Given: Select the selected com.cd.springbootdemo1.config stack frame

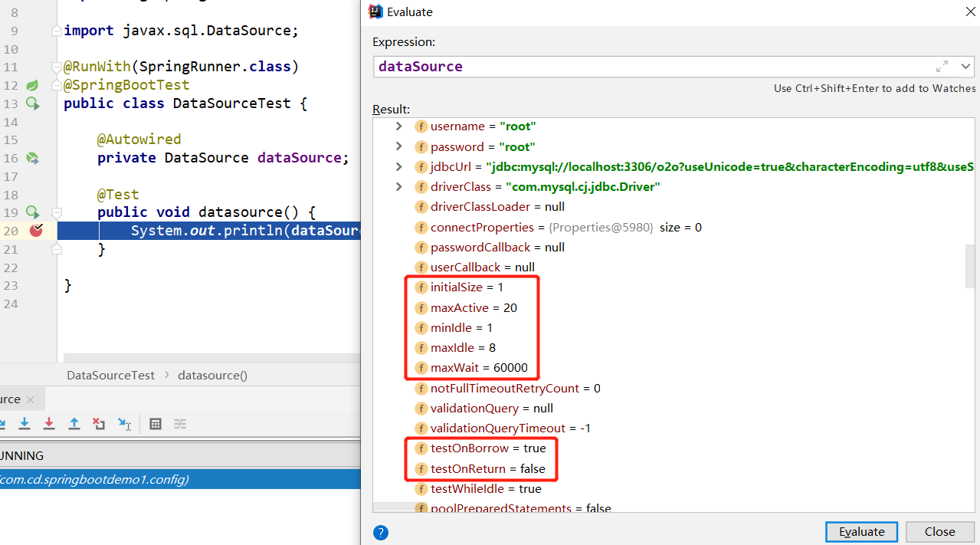Looking at the screenshot, I should click(180, 480).
